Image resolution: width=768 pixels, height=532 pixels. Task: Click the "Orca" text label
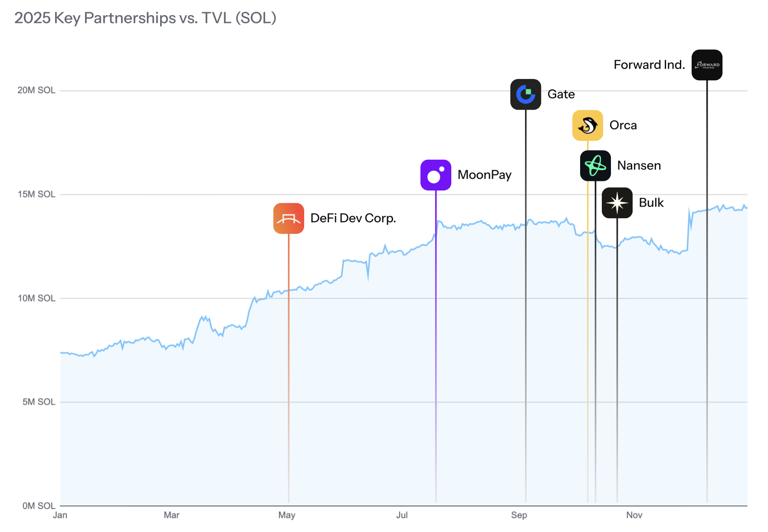pyautogui.click(x=623, y=125)
